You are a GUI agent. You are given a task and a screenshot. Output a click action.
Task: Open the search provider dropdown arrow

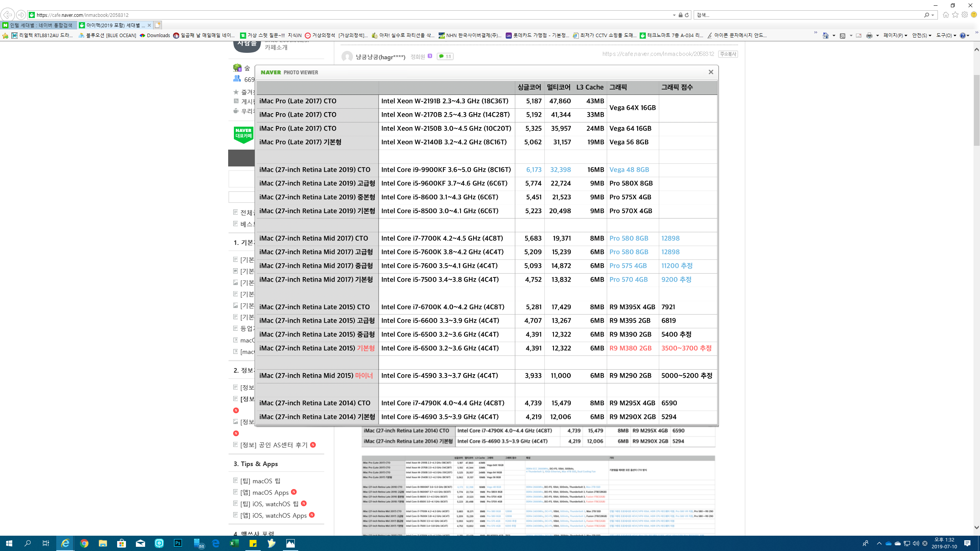coord(933,15)
